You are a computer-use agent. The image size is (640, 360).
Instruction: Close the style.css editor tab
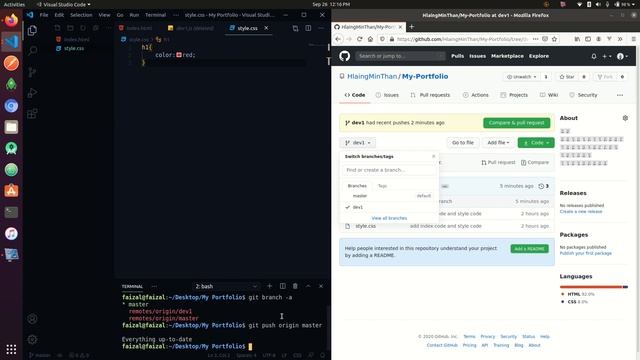point(266,28)
